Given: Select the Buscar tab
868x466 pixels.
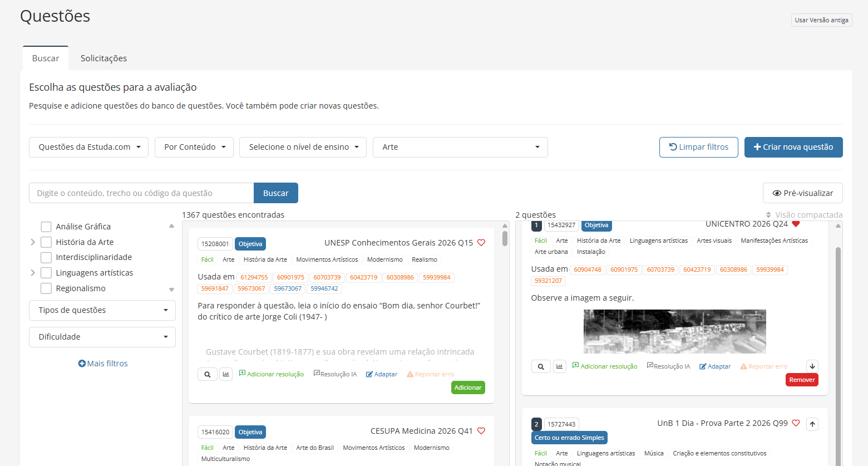Looking at the screenshot, I should (x=46, y=58).
